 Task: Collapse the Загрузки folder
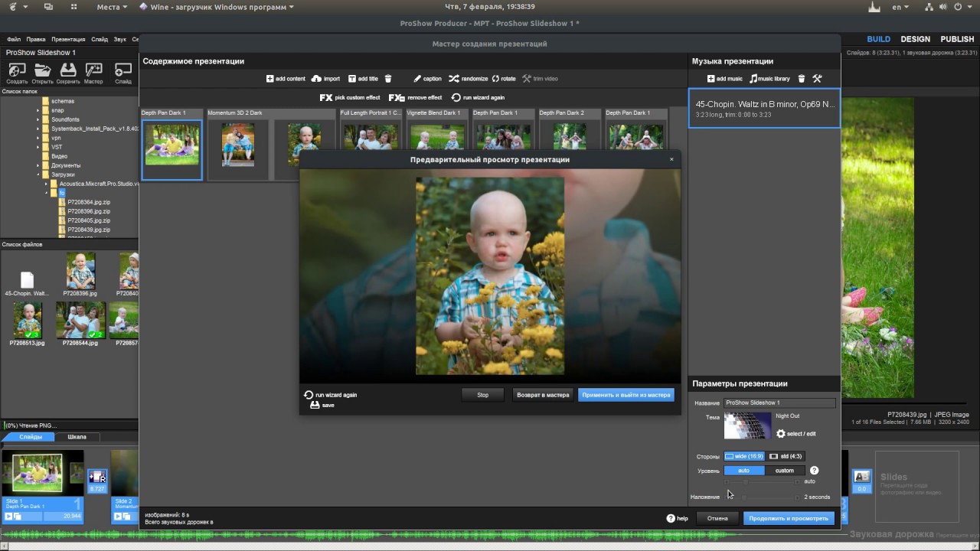tap(38, 174)
